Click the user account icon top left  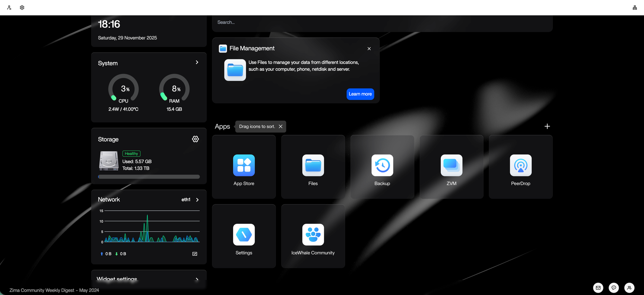tap(9, 7)
